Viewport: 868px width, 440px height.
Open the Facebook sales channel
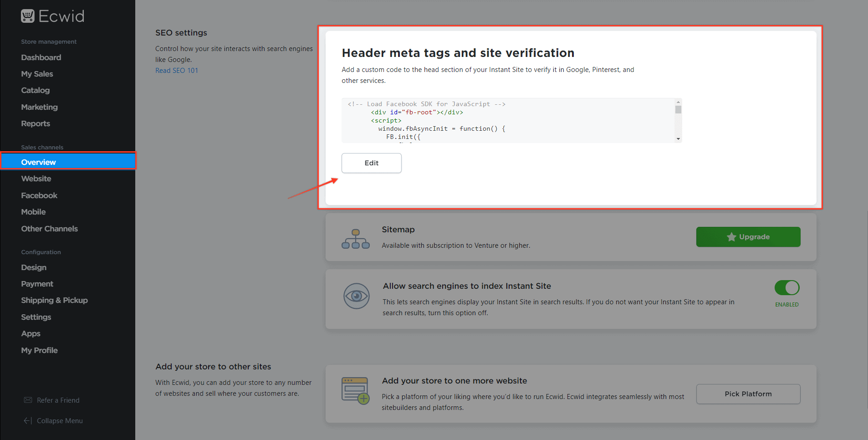click(39, 195)
